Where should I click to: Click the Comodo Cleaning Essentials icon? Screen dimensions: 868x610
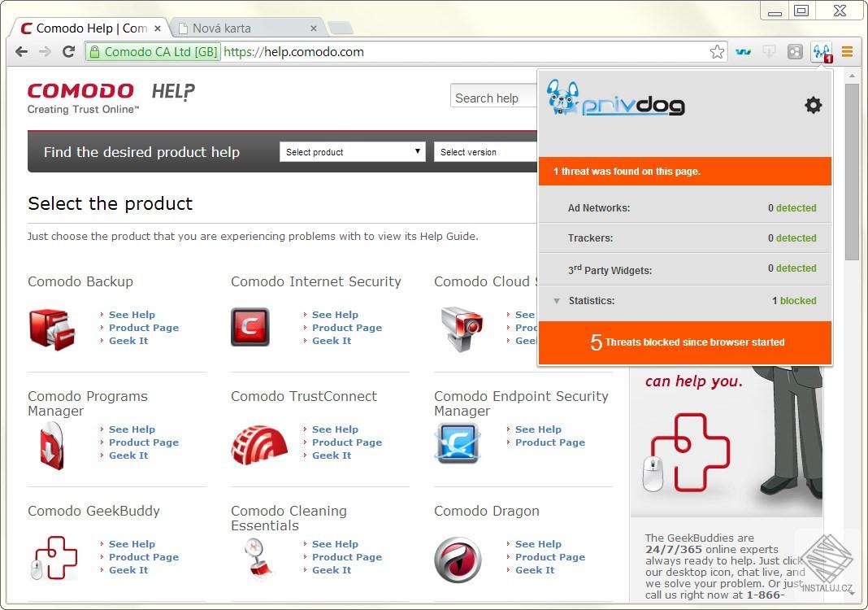point(258,558)
